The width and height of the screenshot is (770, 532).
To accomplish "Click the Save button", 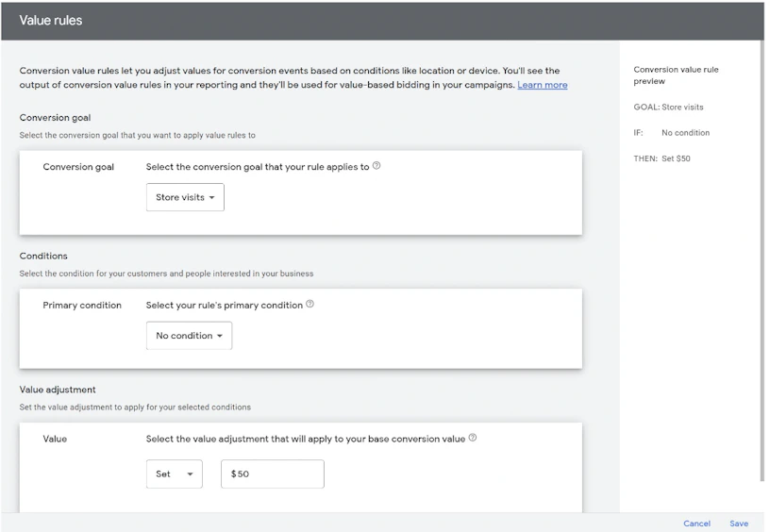I will 739,524.
